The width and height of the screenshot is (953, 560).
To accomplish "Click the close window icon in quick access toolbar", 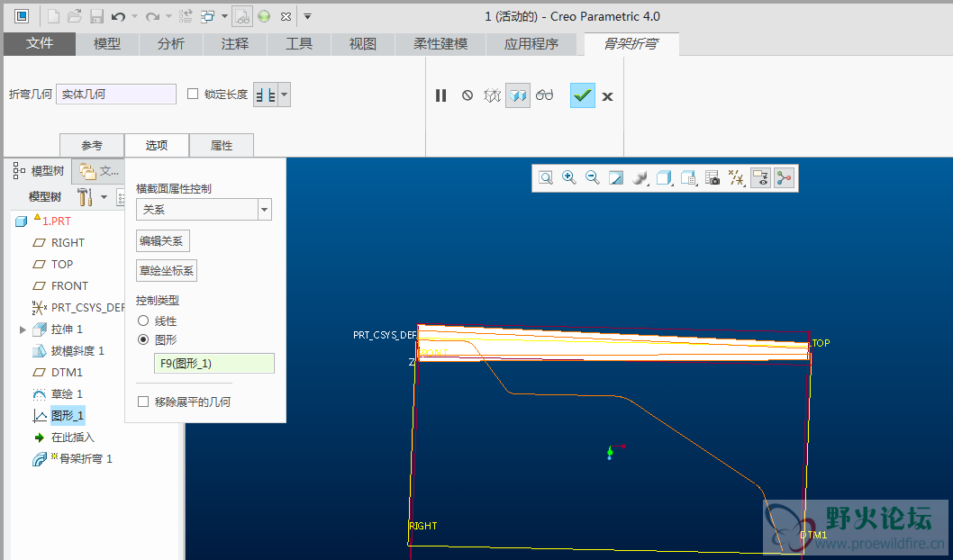I will [x=286, y=17].
